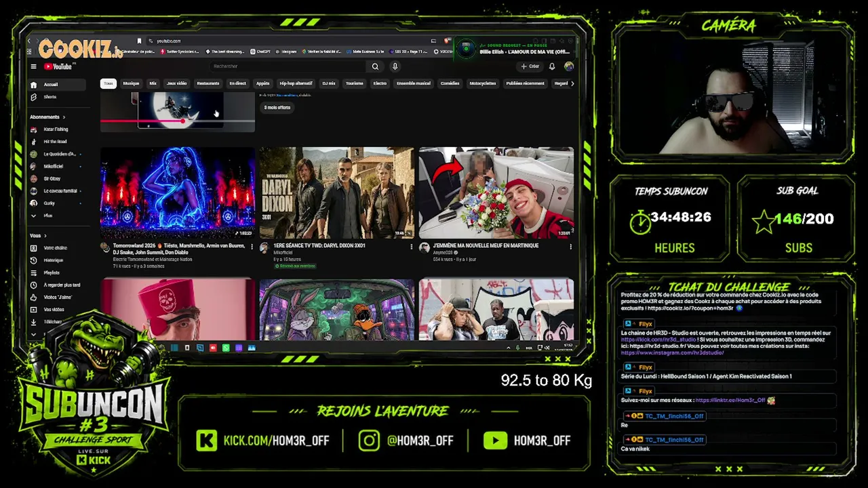868x488 pixels.
Task: Click the channel avatar beside J'EMMÈNE video title
Action: point(424,247)
